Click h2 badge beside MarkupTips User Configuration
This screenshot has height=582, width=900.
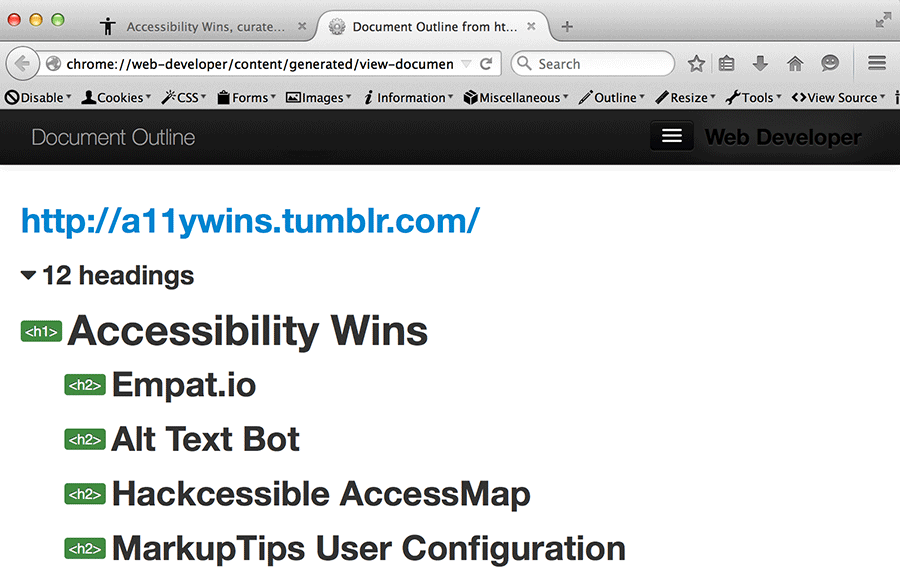85,549
